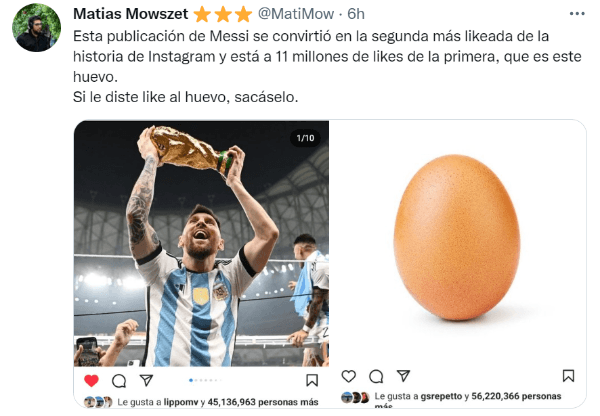Open comments on the Messi post
The image size is (600, 416).
pos(119,381)
